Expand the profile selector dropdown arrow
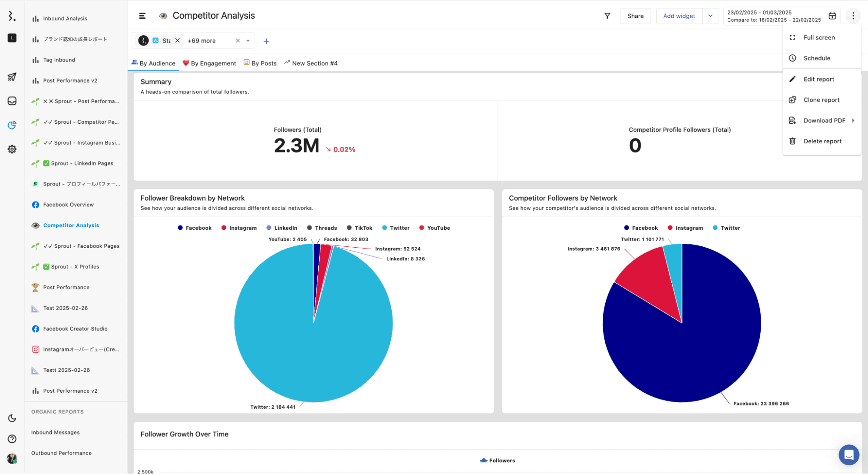 click(x=248, y=41)
